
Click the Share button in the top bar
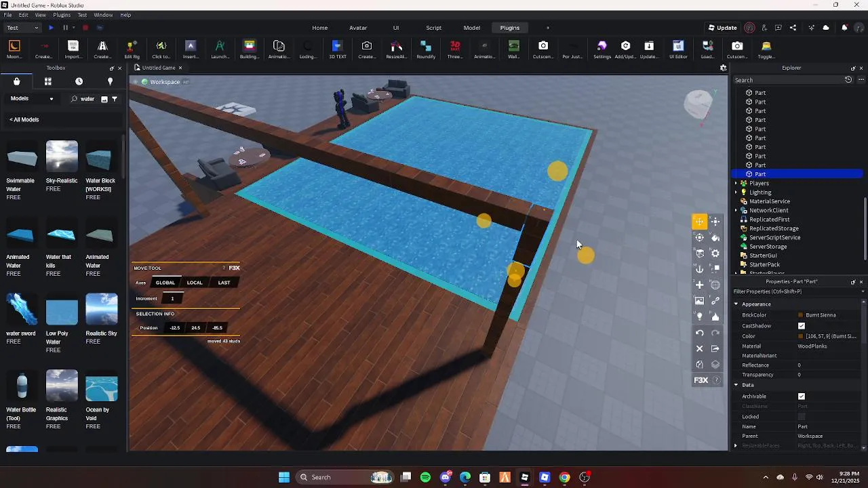pyautogui.click(x=794, y=28)
